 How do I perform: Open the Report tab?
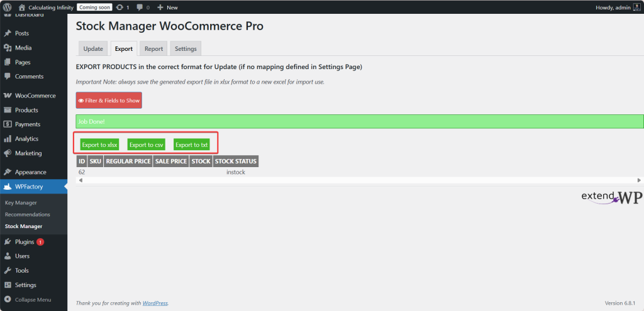[x=153, y=48]
